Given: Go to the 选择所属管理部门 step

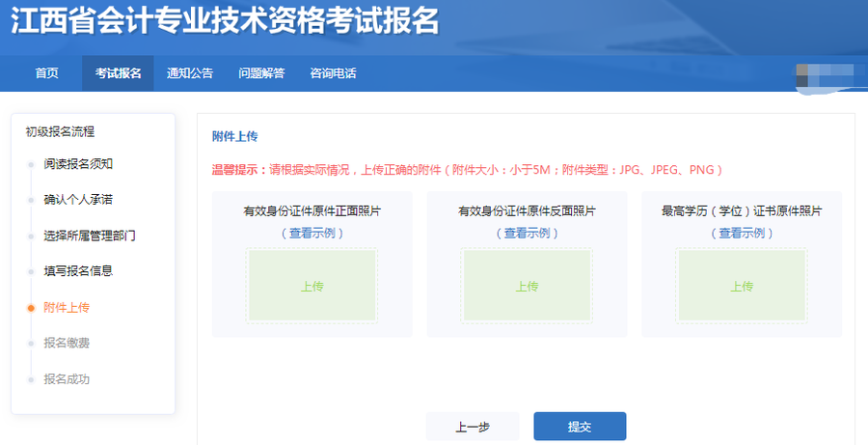Looking at the screenshot, I should [x=90, y=236].
